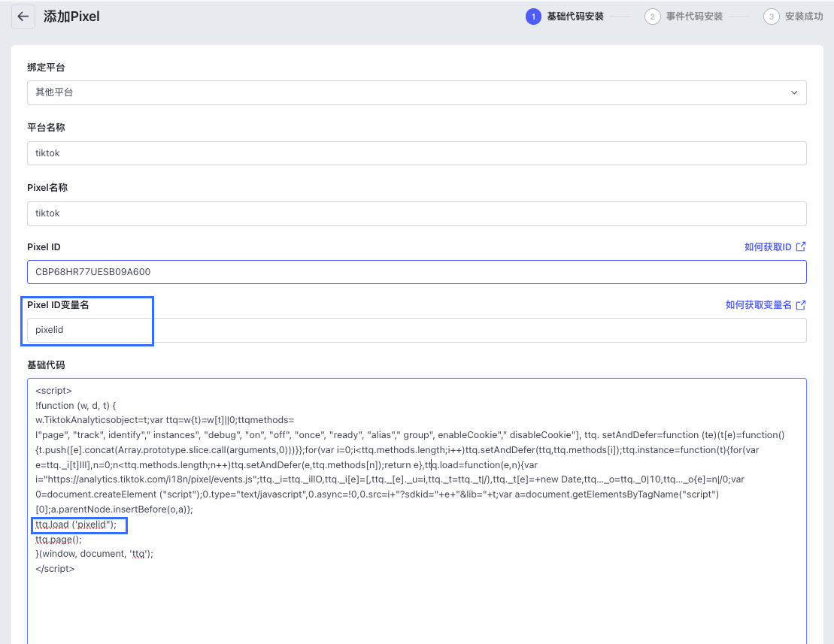Viewport: 834px width, 644px height.
Task: Click the 基础代码 section label
Action: 47,365
